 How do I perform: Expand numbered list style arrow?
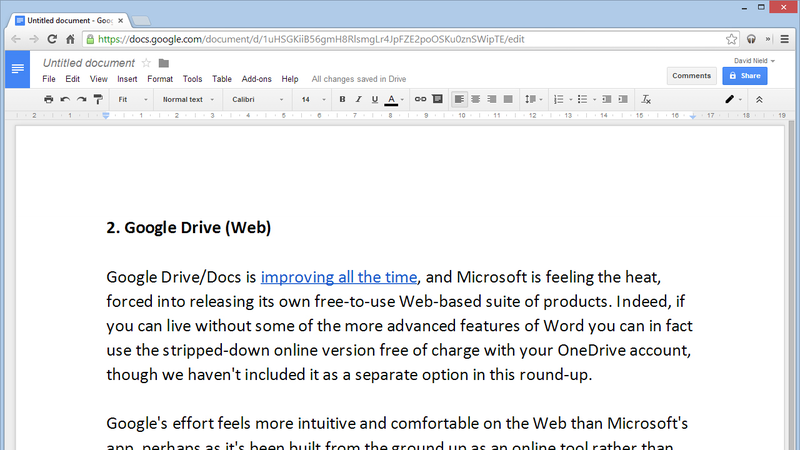point(570,100)
